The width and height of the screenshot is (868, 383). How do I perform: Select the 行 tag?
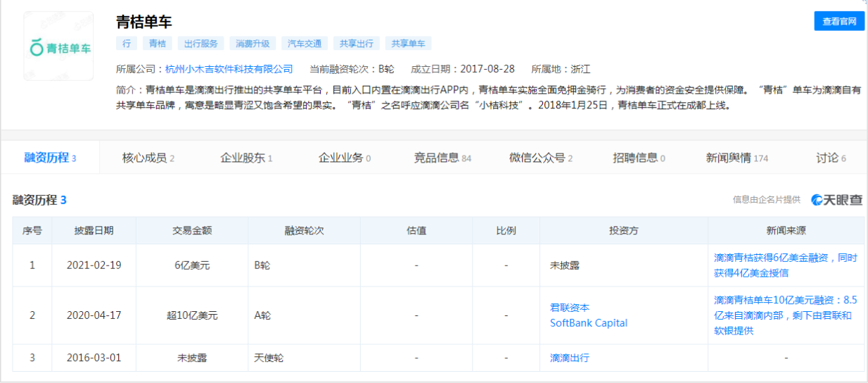tap(127, 43)
